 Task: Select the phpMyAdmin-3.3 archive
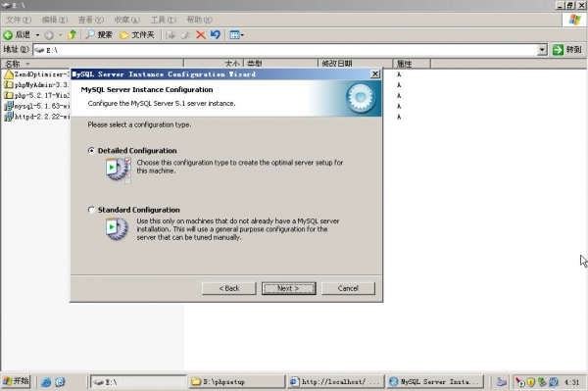click(37, 84)
